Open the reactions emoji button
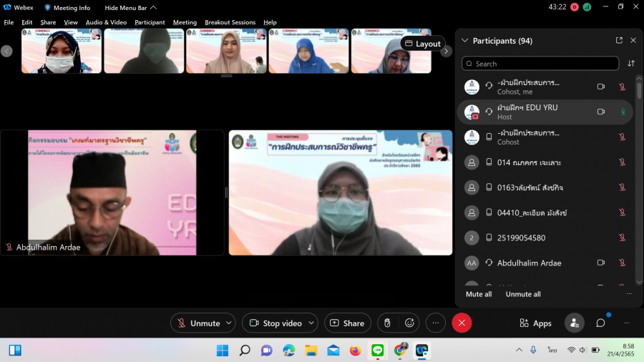The height and width of the screenshot is (362, 644). (x=410, y=323)
